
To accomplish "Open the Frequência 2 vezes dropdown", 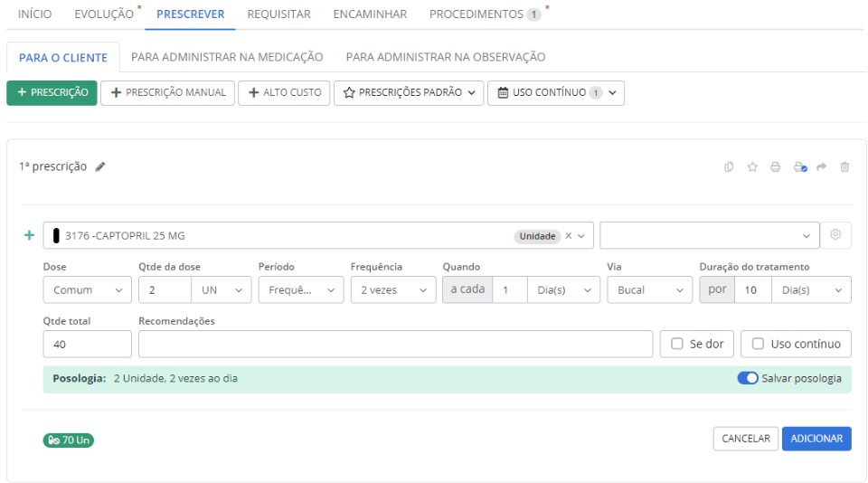I will [x=393, y=289].
